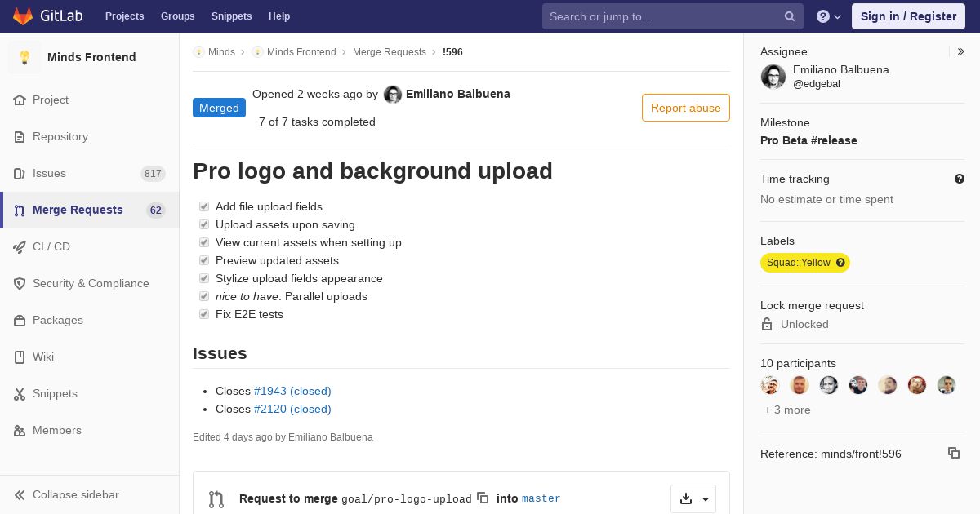Viewport: 980px width, 514px height.
Task: Open the Snippets top menu item
Action: [x=231, y=16]
